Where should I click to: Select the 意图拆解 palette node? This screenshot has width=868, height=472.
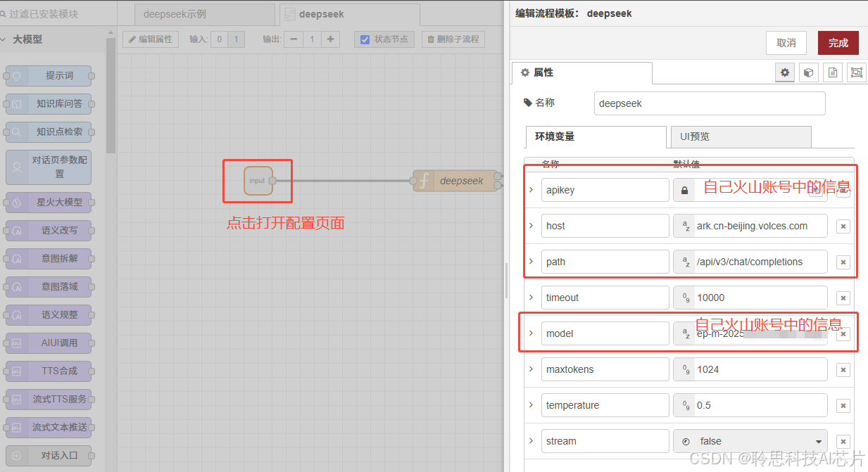pyautogui.click(x=49, y=258)
